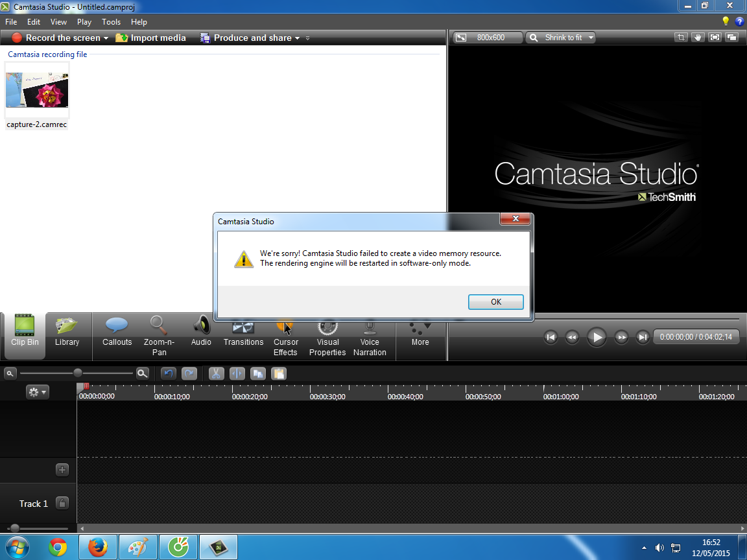Switch to Clip Bin tab
The width and height of the screenshot is (747, 560).
coord(25,336)
